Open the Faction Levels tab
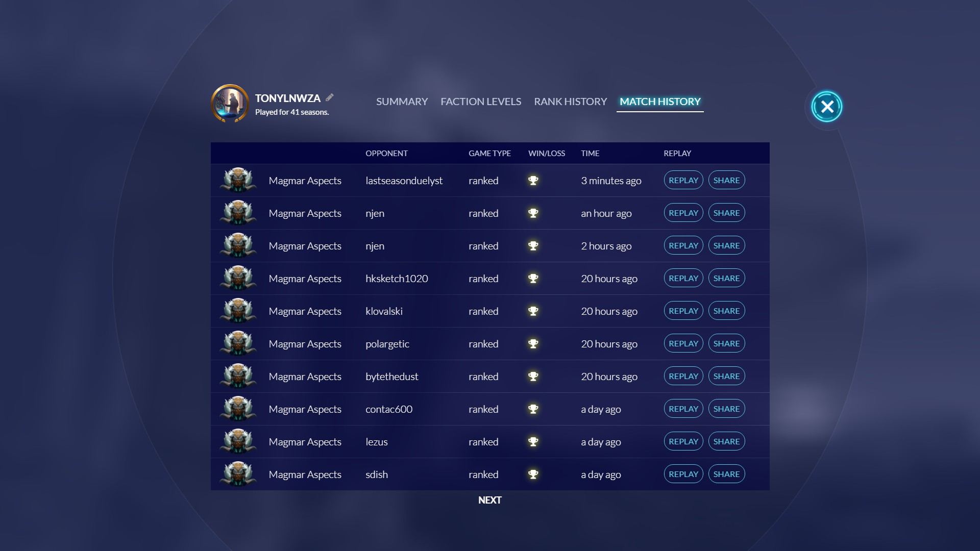980x551 pixels. click(481, 102)
